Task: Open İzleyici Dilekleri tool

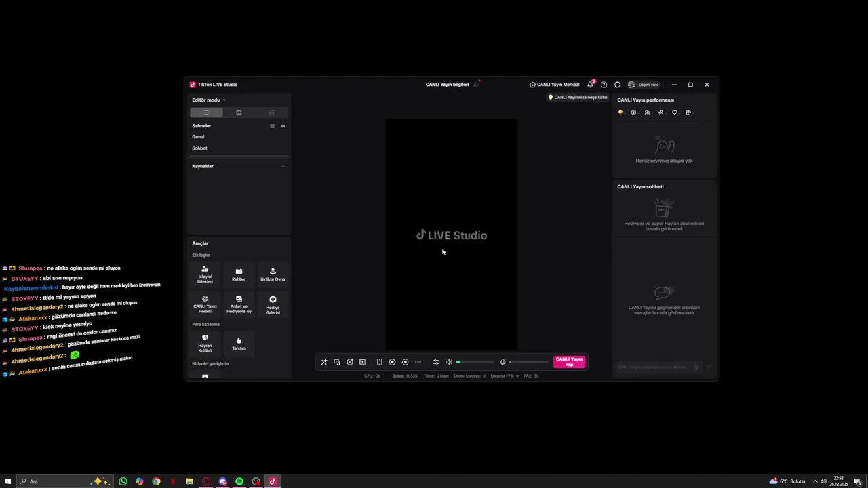Action: [x=205, y=274]
